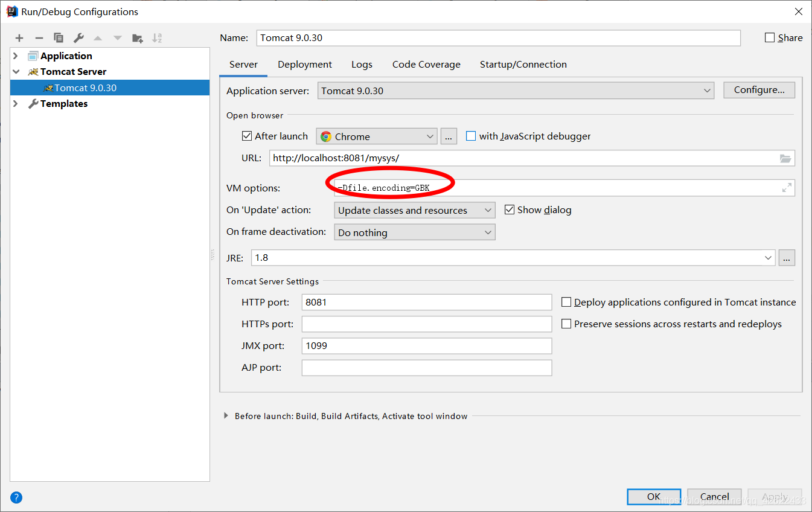
Task: Click the splitter grip between the panels
Action: tap(213, 255)
